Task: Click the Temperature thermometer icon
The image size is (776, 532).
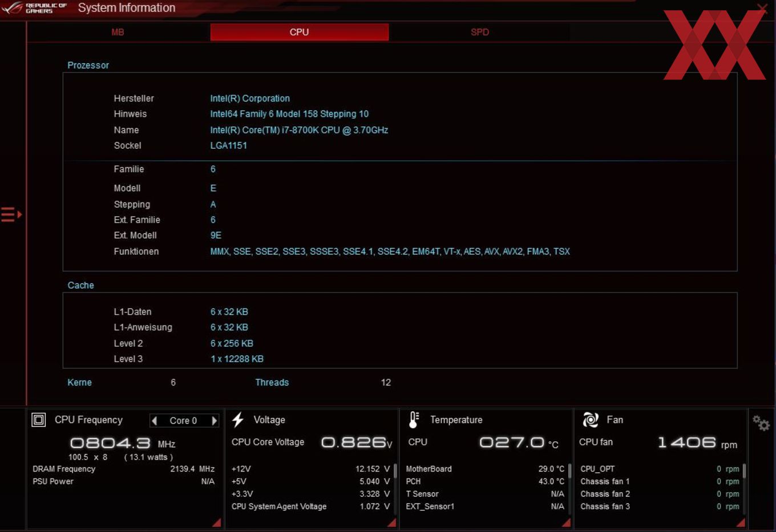Action: (x=414, y=420)
